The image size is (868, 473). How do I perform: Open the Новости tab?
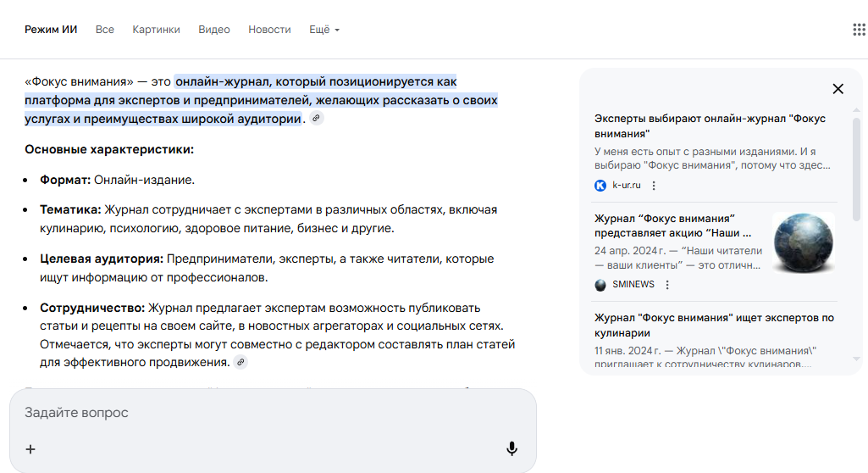point(269,30)
